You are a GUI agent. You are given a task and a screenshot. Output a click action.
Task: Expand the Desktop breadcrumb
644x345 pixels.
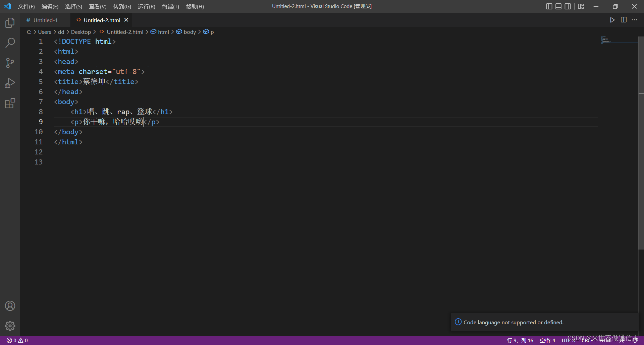(81, 32)
